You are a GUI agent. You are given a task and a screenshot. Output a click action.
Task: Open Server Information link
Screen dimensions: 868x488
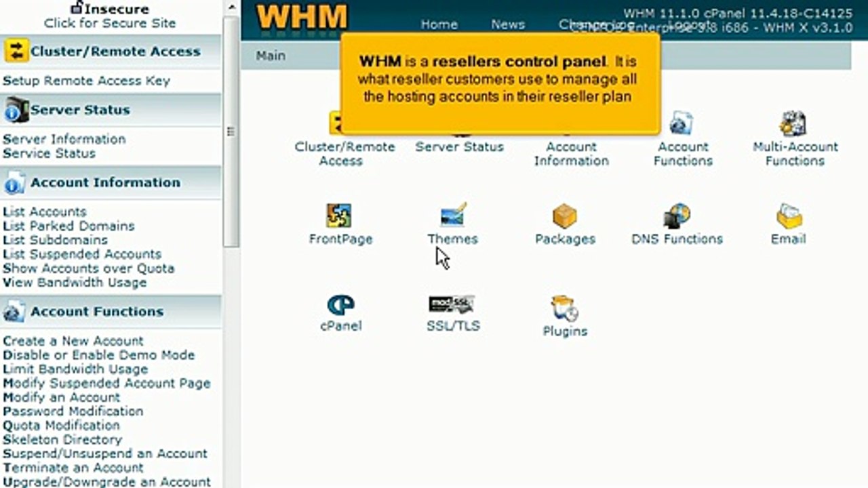click(x=64, y=139)
